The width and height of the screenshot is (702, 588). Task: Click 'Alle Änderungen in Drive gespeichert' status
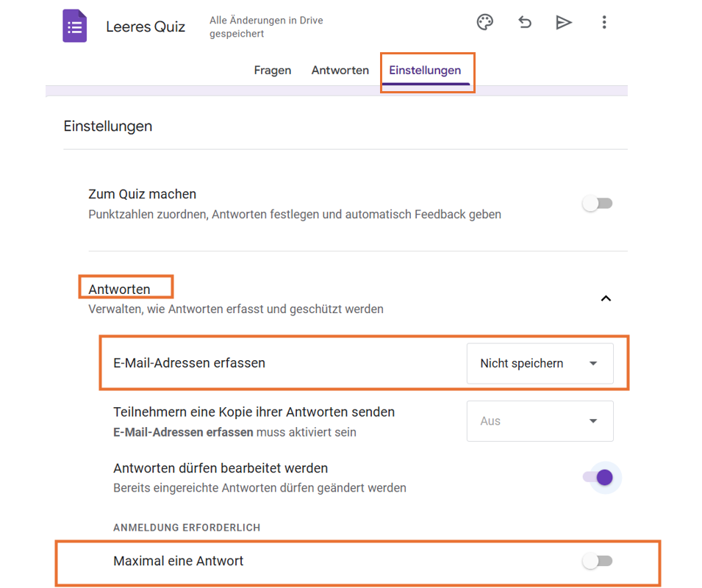pyautogui.click(x=266, y=27)
